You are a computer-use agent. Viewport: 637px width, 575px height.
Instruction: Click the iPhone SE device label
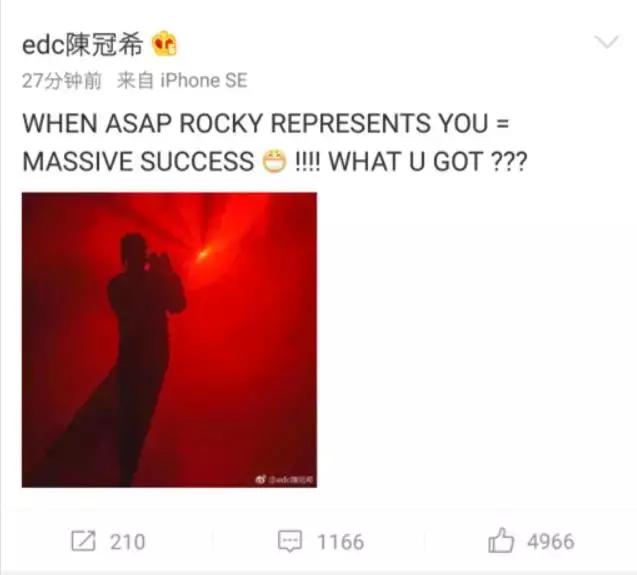tap(204, 80)
